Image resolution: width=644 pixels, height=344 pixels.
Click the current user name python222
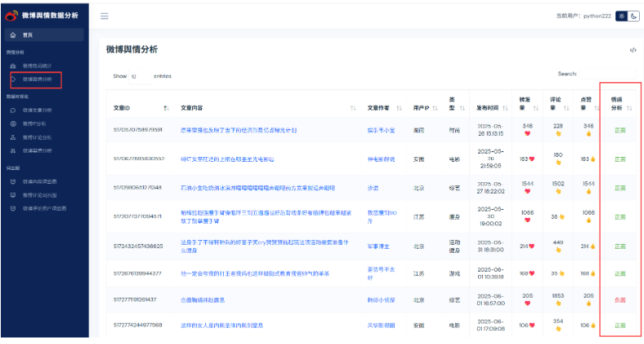597,16
